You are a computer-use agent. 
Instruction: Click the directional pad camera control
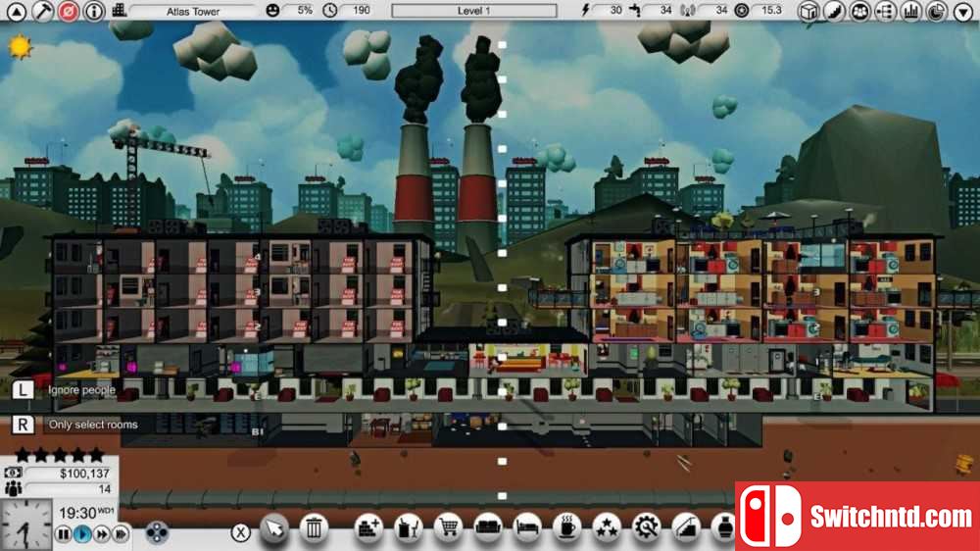click(x=156, y=533)
